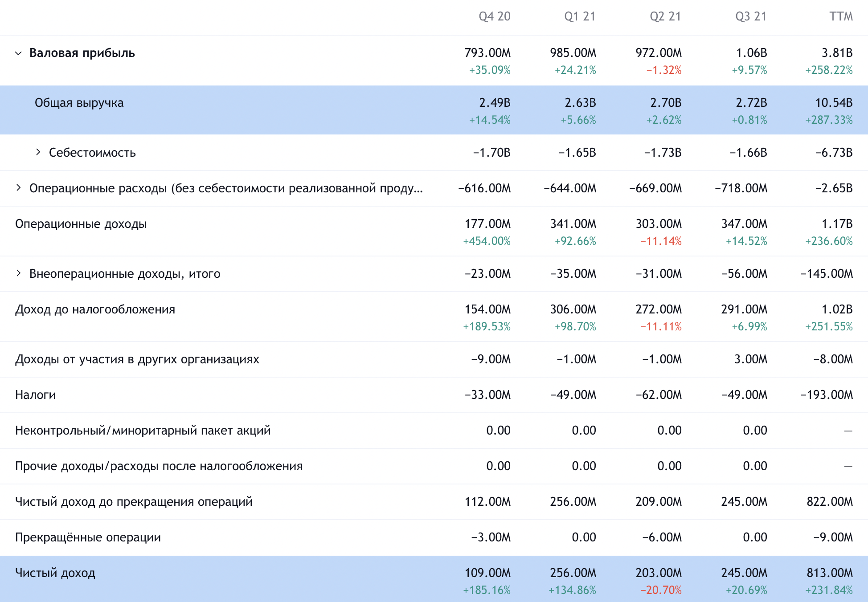The height and width of the screenshot is (602, 868).
Task: Select the Q1 21 column header
Action: (580, 16)
